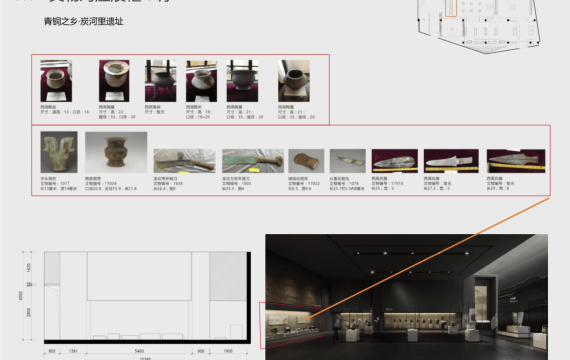Select the horn-shaped green bronze ornament photo

[x=59, y=152]
